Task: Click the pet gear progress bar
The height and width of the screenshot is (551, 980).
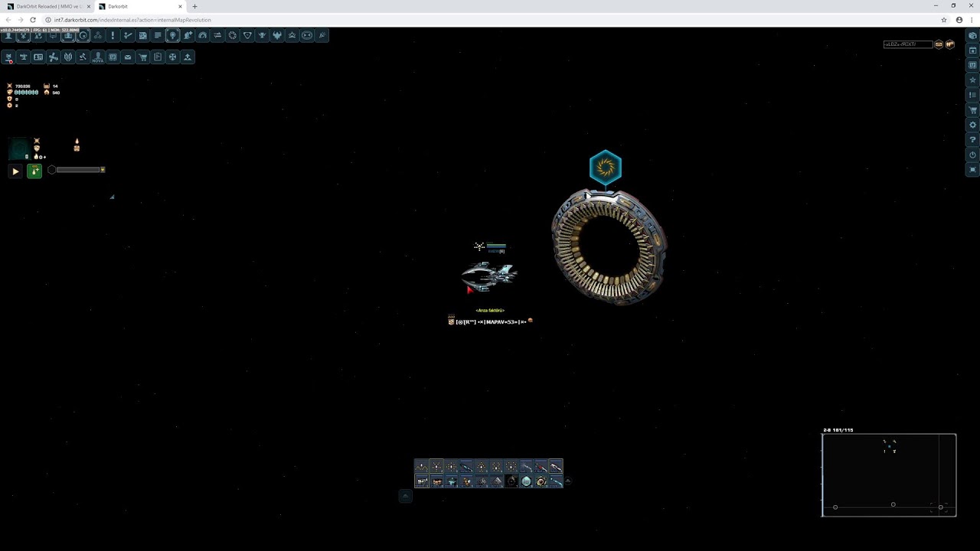Action: [78, 170]
